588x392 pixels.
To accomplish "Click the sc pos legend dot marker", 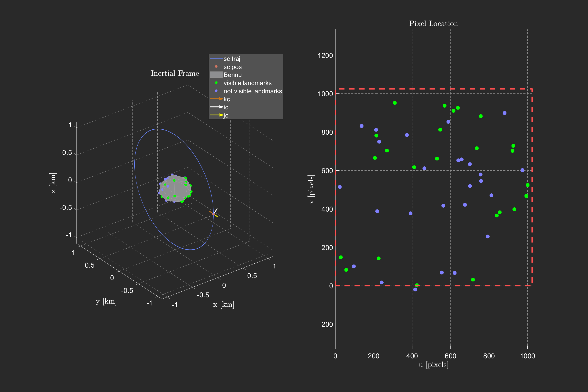I will (216, 66).
